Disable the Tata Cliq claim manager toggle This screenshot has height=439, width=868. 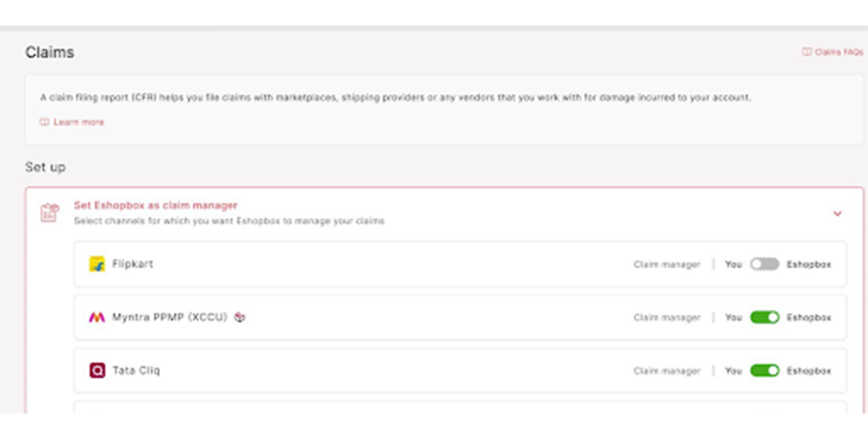[765, 371]
